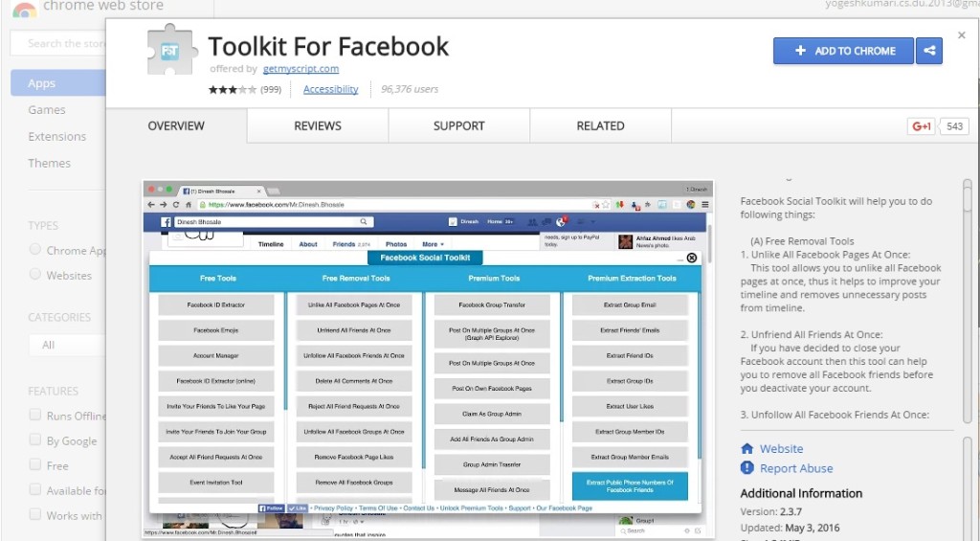Screen dimensions: 980x541
Task: Open the Accessibility category link
Action: click(330, 89)
